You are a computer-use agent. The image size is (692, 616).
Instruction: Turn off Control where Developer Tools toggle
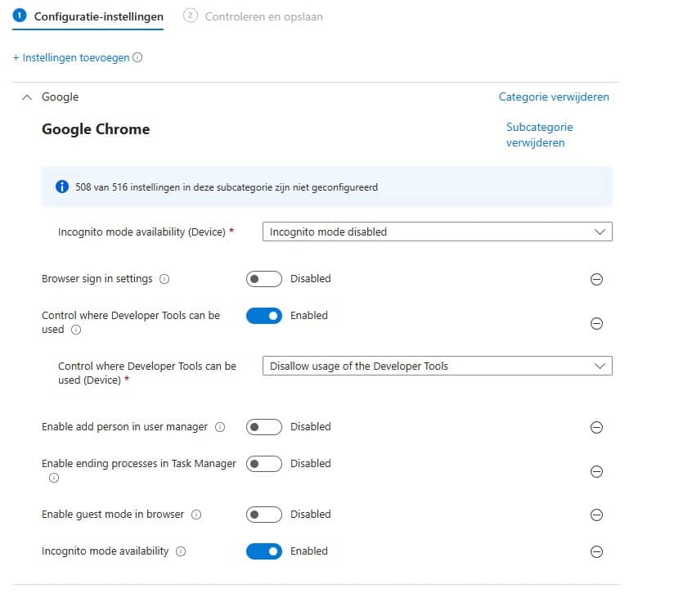263,316
